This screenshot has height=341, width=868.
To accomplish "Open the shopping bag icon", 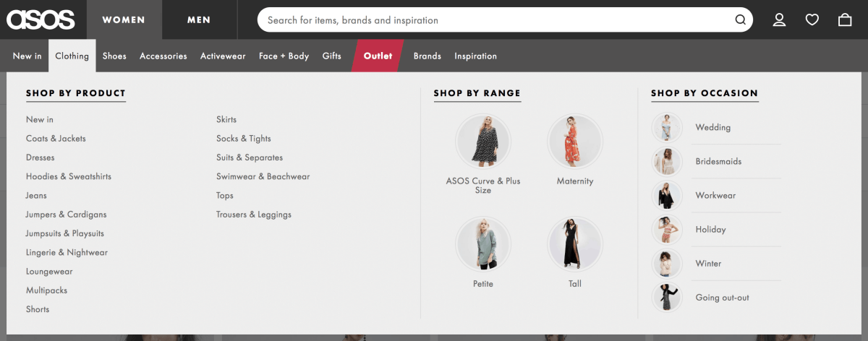I will click(845, 20).
